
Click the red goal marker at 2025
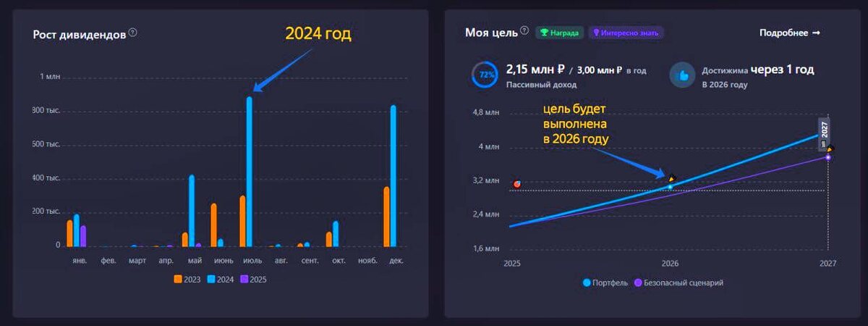(x=516, y=184)
